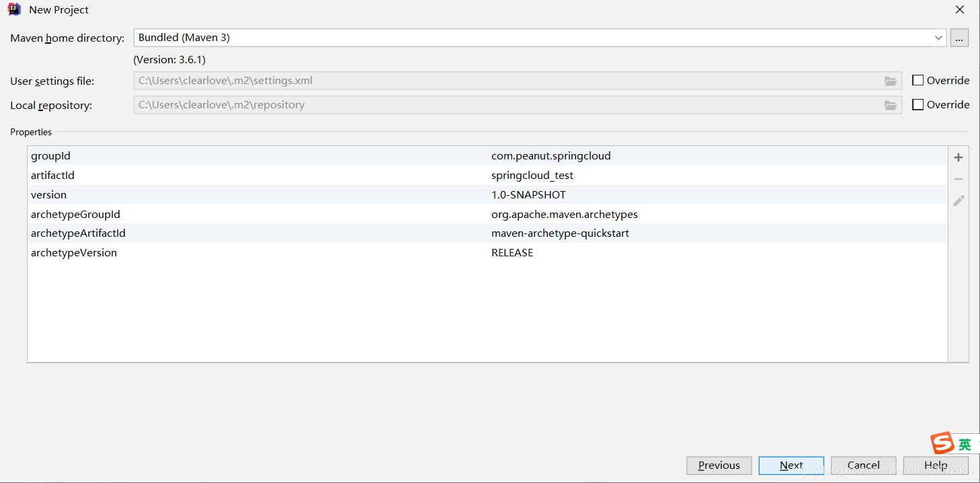The height and width of the screenshot is (483, 980).
Task: Click the User settings file path field
Action: point(518,81)
